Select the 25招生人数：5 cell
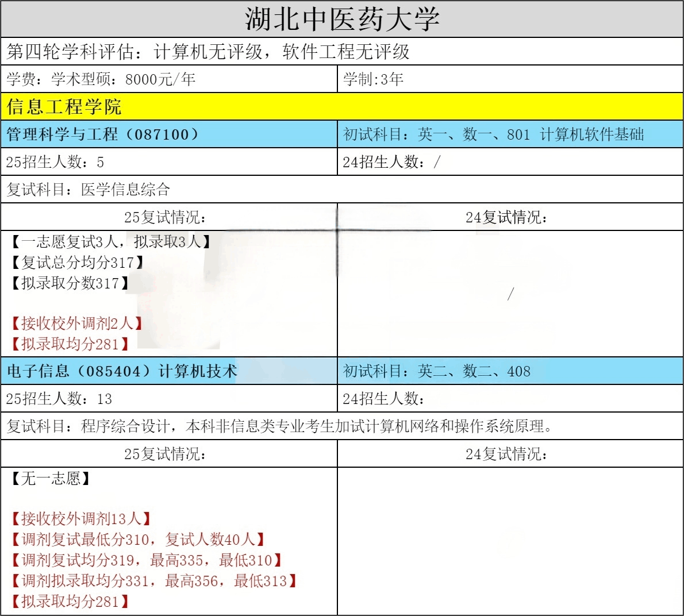Image resolution: width=684 pixels, height=616 pixels. pos(55,162)
